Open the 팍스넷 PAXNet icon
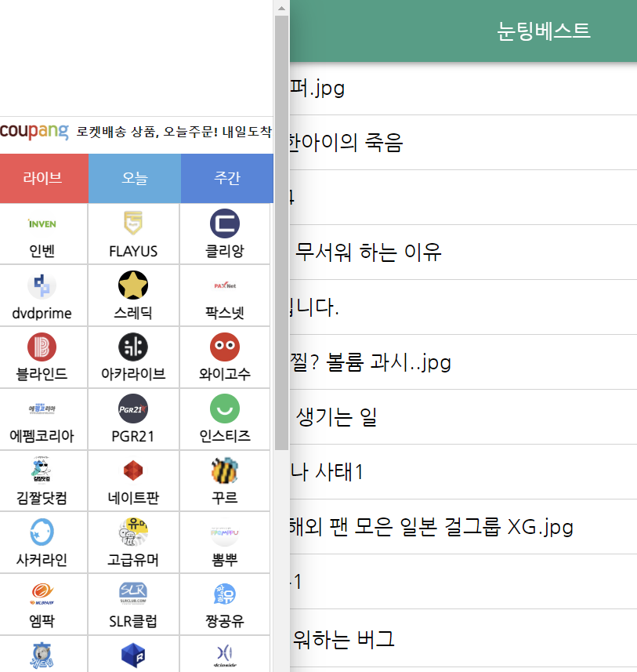The width and height of the screenshot is (637, 672). pos(225,285)
